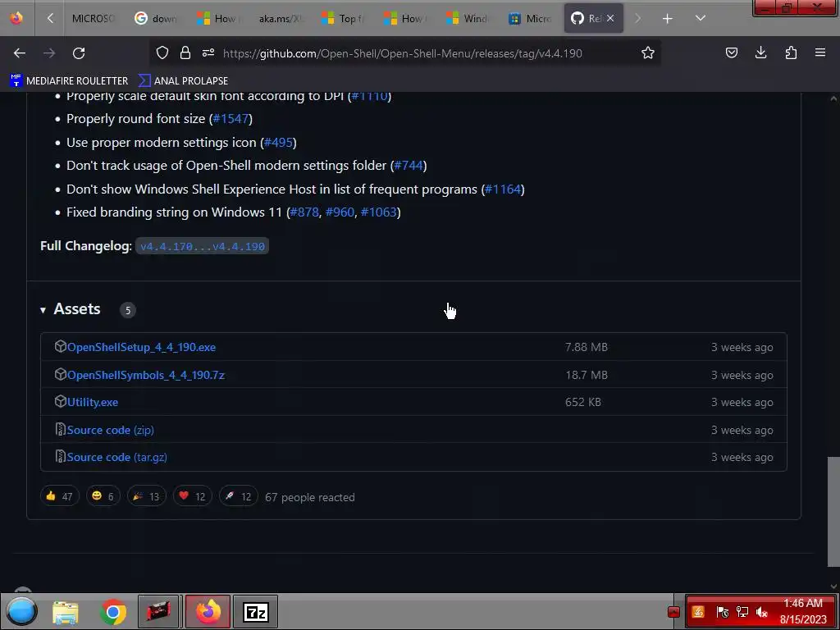
Task: Open the site permissions icon in the address bar
Action: [x=208, y=52]
